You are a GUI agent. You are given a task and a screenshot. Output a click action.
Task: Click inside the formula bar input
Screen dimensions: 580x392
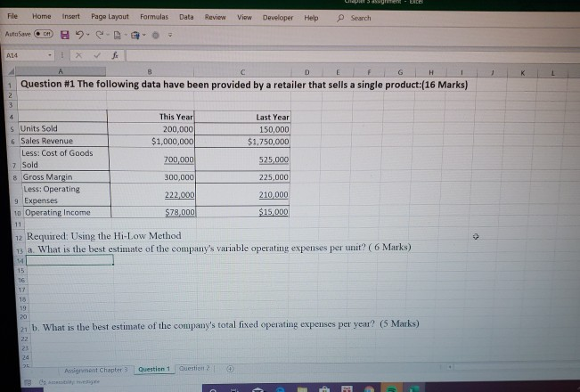351,56
